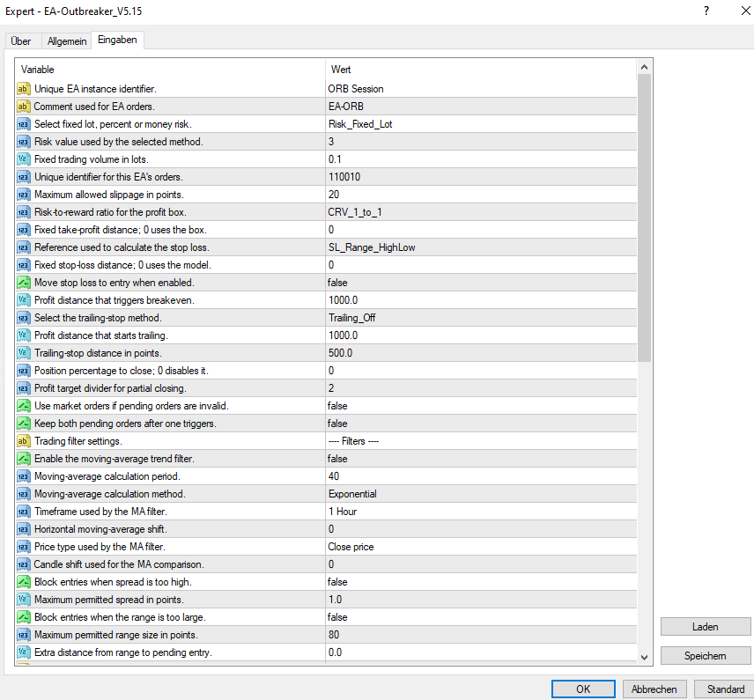Edit the ORB Session identifier value
The image size is (754, 700).
[x=481, y=89]
